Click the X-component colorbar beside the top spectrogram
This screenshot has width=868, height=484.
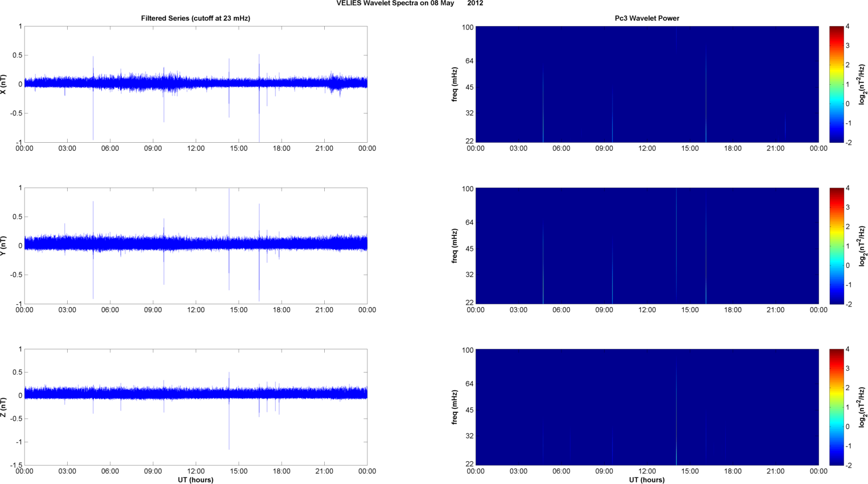[836, 84]
